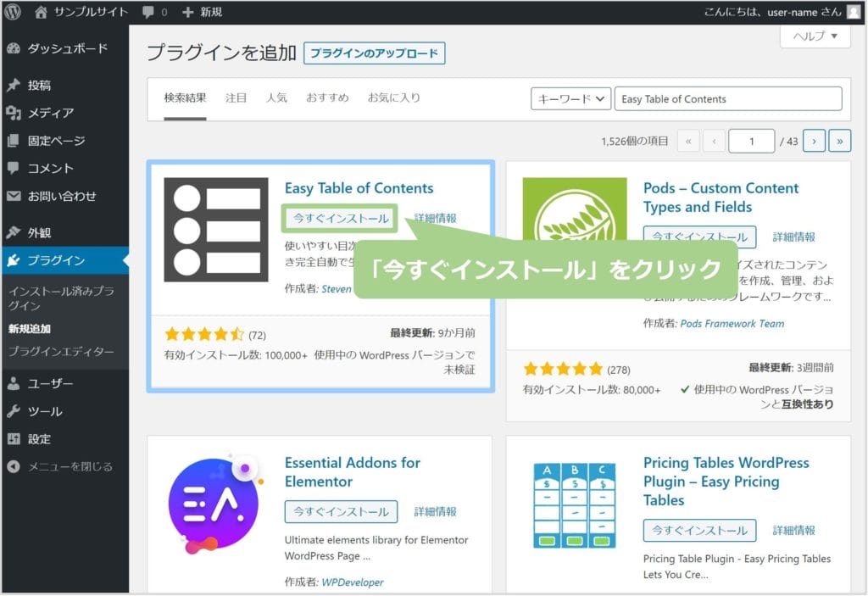Install the Pods plugin now

[699, 237]
